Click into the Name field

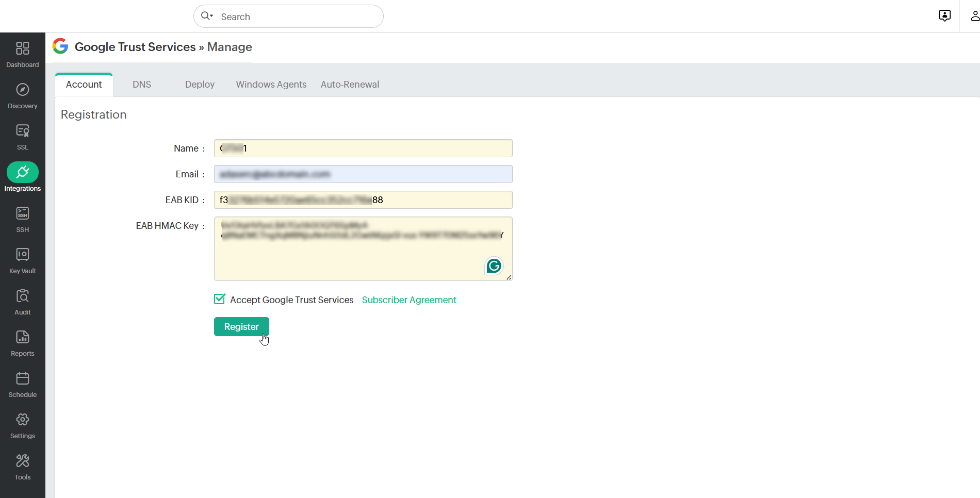(363, 148)
